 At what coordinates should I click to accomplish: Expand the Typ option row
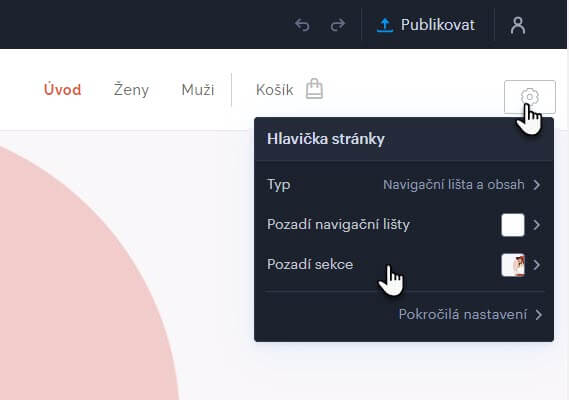click(404, 185)
